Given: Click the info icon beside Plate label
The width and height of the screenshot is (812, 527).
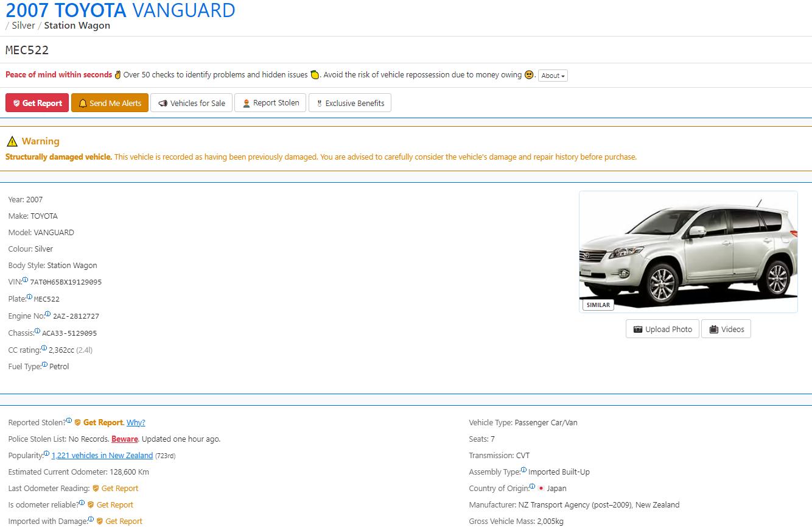Looking at the screenshot, I should click(x=29, y=297).
